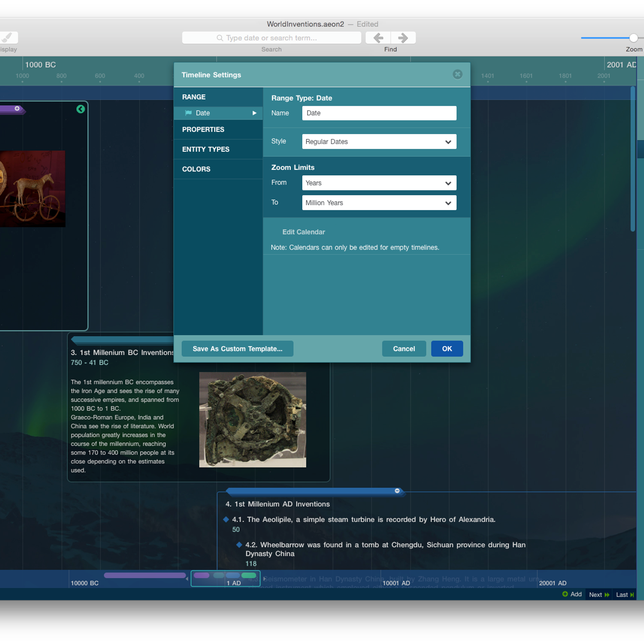644x644 pixels.
Task: Select the PROPERTIES section
Action: tap(218, 130)
